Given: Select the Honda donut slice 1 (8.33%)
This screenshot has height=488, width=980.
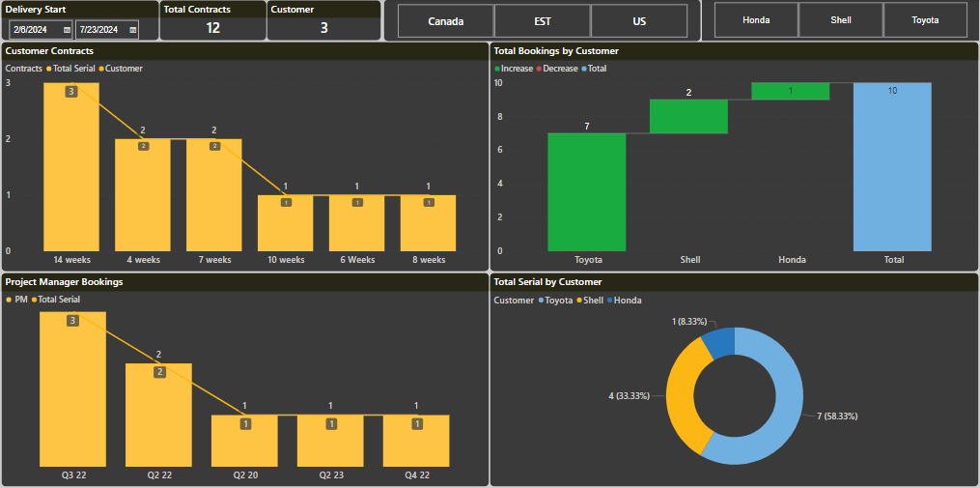Looking at the screenshot, I should (x=720, y=342).
